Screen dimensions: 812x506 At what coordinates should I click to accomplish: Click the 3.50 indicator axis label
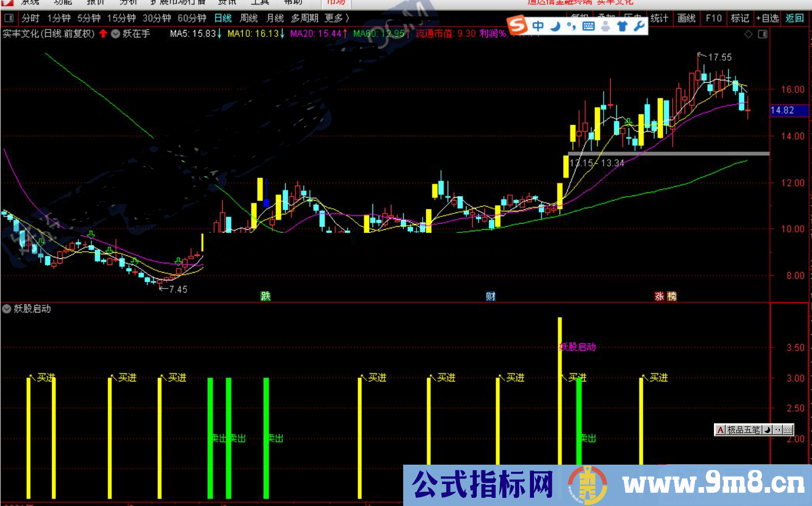point(796,348)
